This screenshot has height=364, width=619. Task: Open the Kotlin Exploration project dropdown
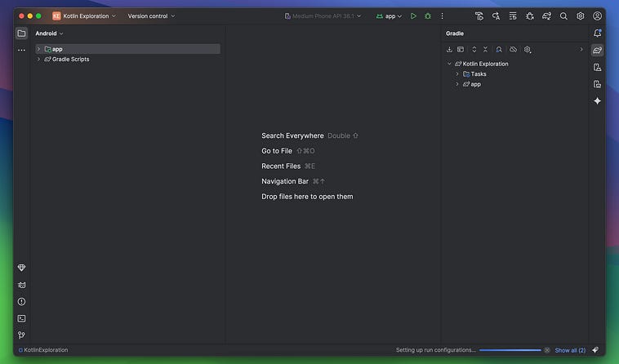84,16
